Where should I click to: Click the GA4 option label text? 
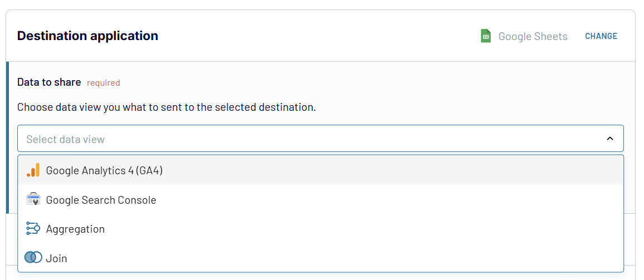tap(104, 170)
